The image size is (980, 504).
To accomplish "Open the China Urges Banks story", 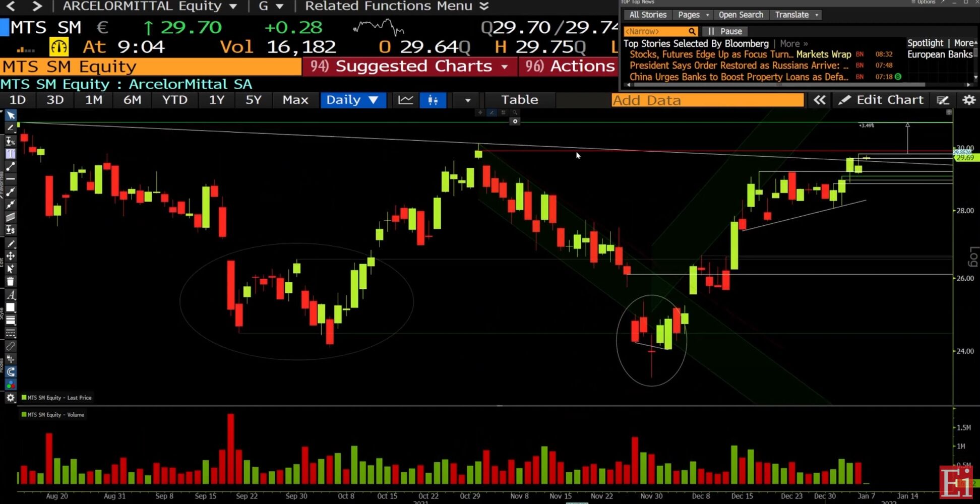I will [739, 77].
